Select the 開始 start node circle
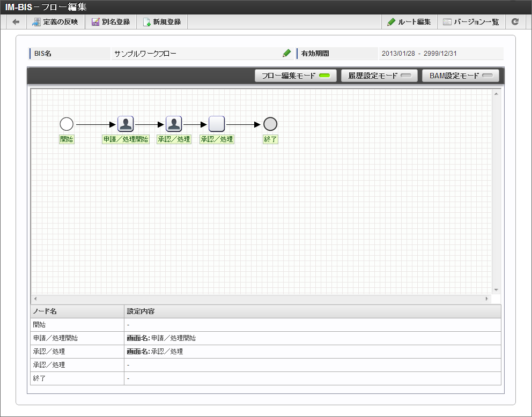 pyautogui.click(x=66, y=124)
